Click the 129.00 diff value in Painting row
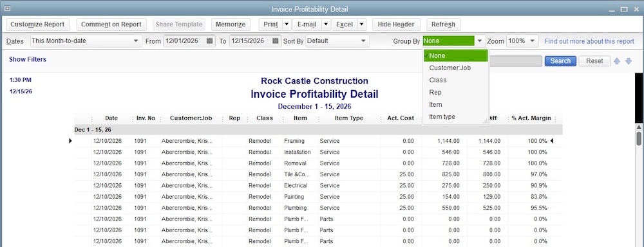The width and height of the screenshot is (644, 247). click(492, 197)
